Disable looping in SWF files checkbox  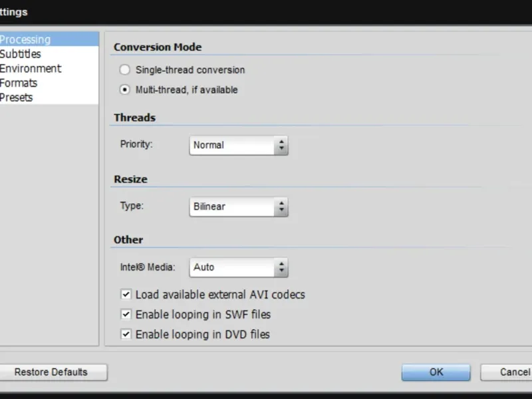126,314
